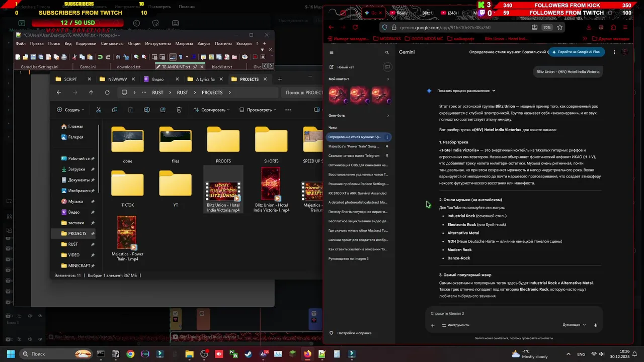Image resolution: width=644 pixels, height=362 pixels.
Task: Click the Спросите Gemini 3 input field
Action: [x=513, y=313]
